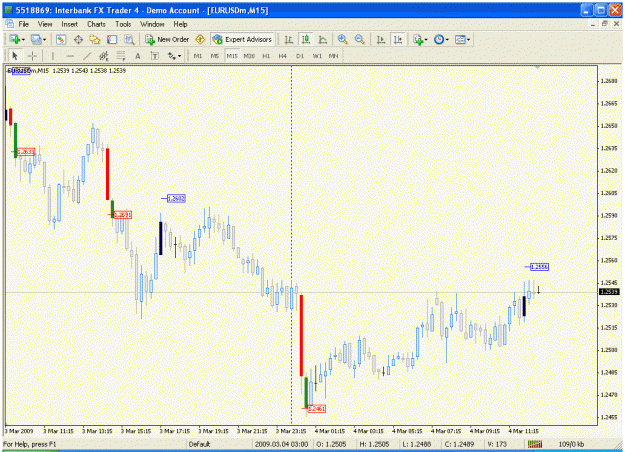The image size is (625, 452).
Task: Toggle the Market Watch window icon
Action: [x=61, y=39]
